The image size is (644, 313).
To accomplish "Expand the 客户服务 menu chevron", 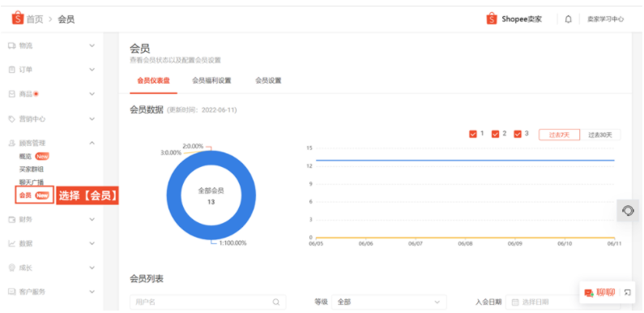I will coord(92,292).
